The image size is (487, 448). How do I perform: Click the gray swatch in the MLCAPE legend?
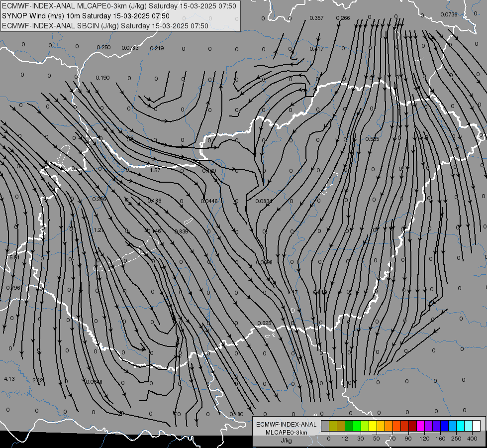(x=325, y=426)
